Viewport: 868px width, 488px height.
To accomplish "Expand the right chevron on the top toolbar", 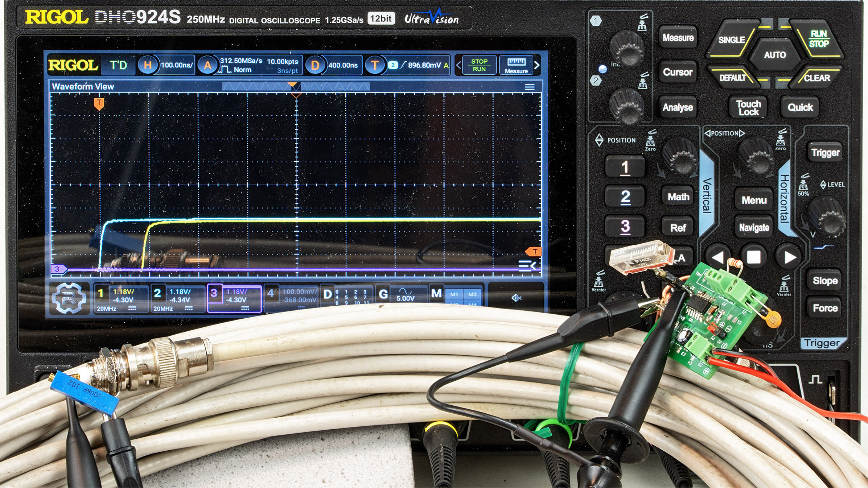I will pyautogui.click(x=537, y=65).
